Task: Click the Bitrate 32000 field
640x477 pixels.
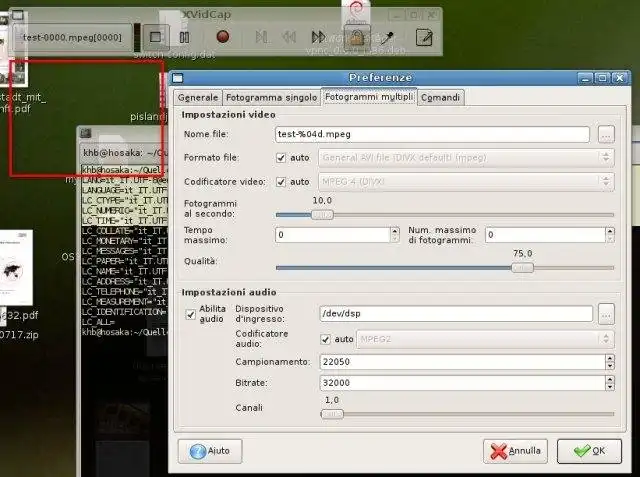Action: coord(462,383)
